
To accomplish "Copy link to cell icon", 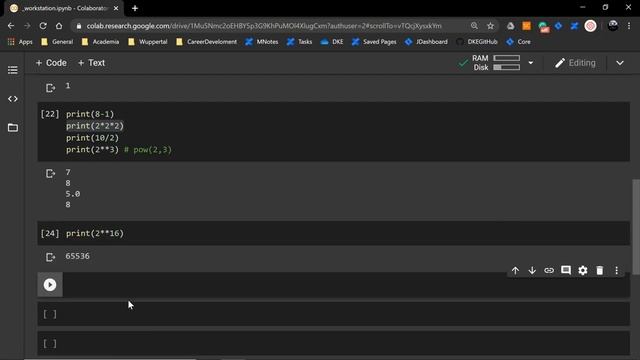I will tap(549, 270).
